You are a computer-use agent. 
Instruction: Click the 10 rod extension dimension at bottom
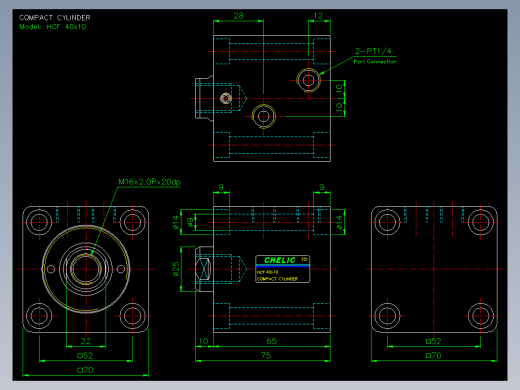(x=203, y=341)
